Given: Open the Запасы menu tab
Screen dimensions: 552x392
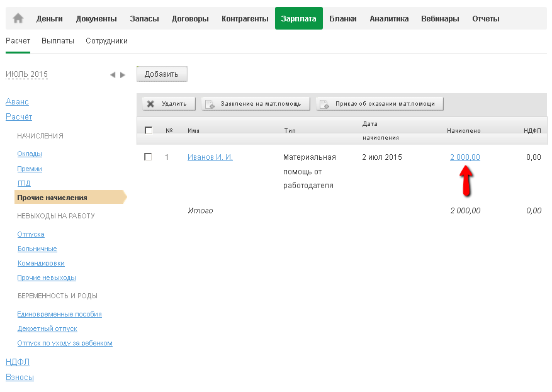Looking at the screenshot, I should (x=144, y=19).
